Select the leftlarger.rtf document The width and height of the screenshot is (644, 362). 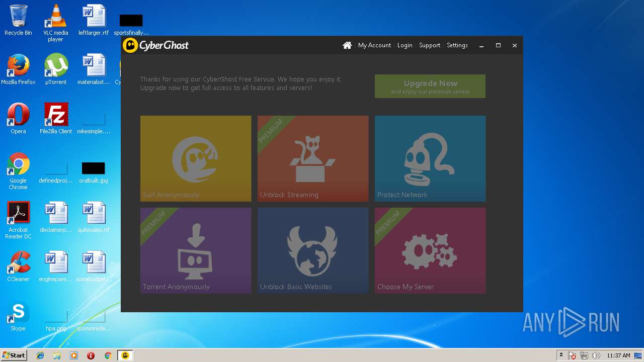click(94, 20)
